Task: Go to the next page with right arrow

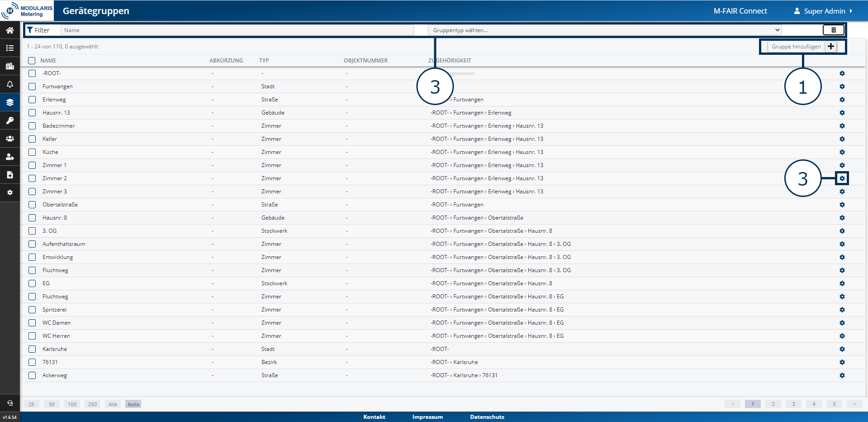Action: click(x=854, y=404)
